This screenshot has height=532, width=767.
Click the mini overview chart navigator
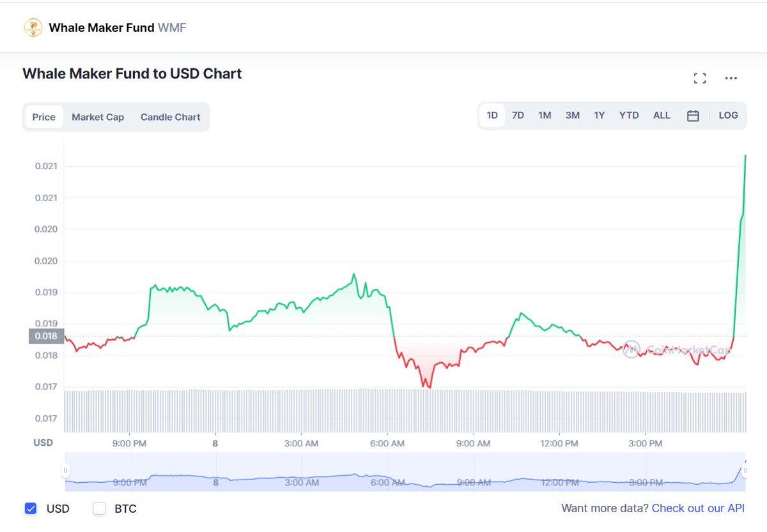point(405,472)
